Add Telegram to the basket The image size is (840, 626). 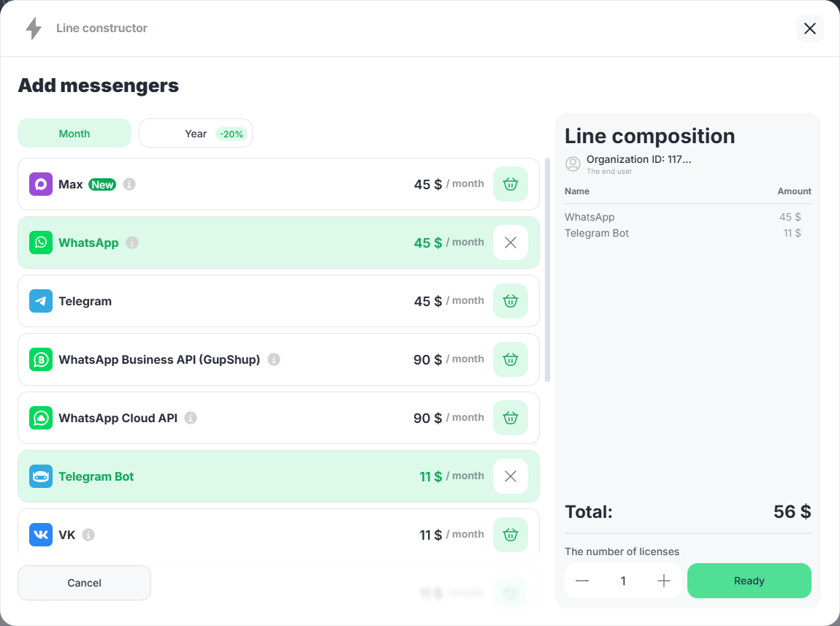click(511, 301)
